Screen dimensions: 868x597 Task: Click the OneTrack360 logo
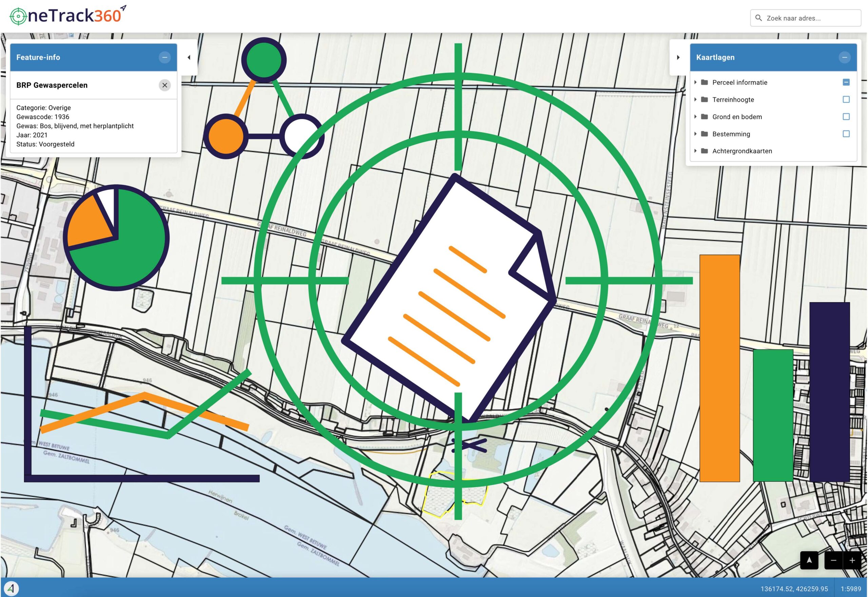[x=67, y=16]
